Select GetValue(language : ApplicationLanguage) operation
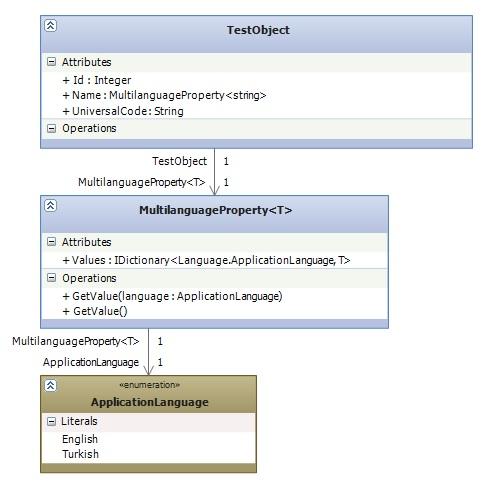This screenshot has height=485, width=492. [172, 296]
